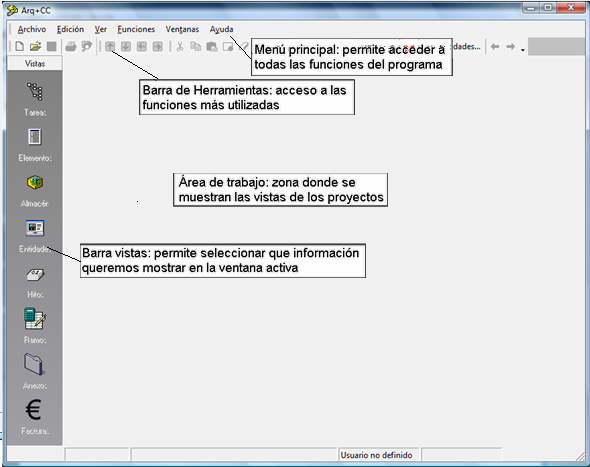Open the Almacén view icon
Image resolution: width=590 pixels, height=467 pixels.
(x=35, y=183)
